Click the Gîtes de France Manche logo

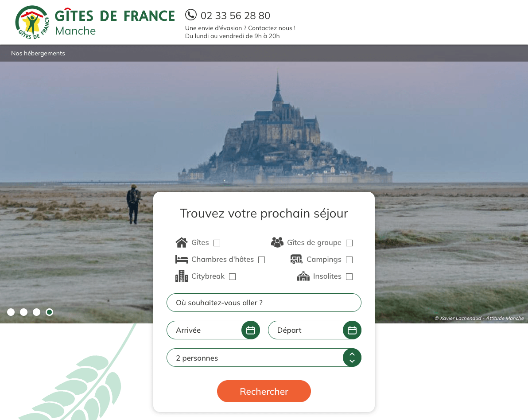(x=95, y=22)
